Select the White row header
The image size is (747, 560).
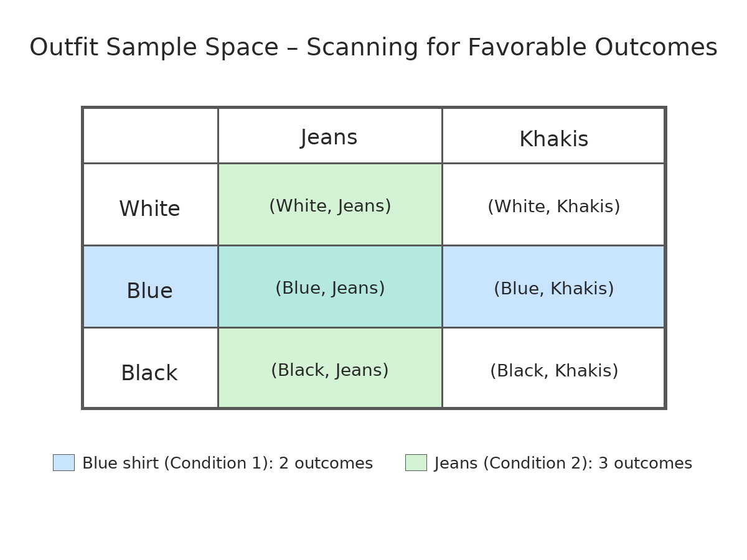coord(150,205)
